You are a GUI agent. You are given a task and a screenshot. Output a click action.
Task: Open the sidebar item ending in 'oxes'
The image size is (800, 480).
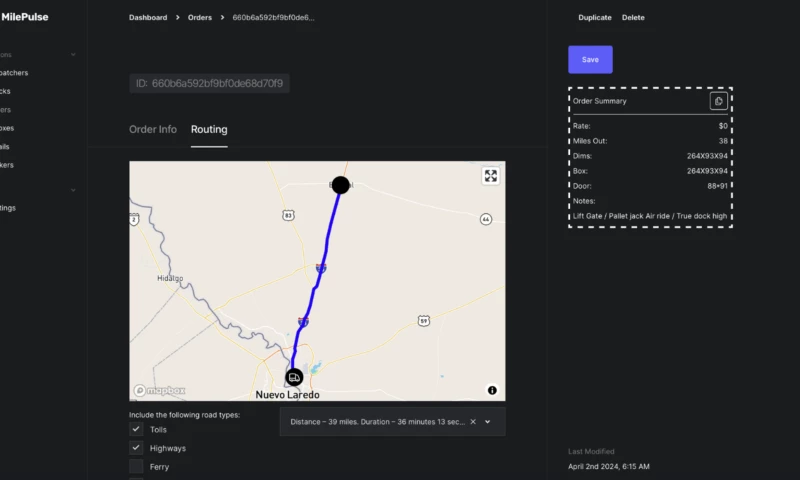(7, 128)
